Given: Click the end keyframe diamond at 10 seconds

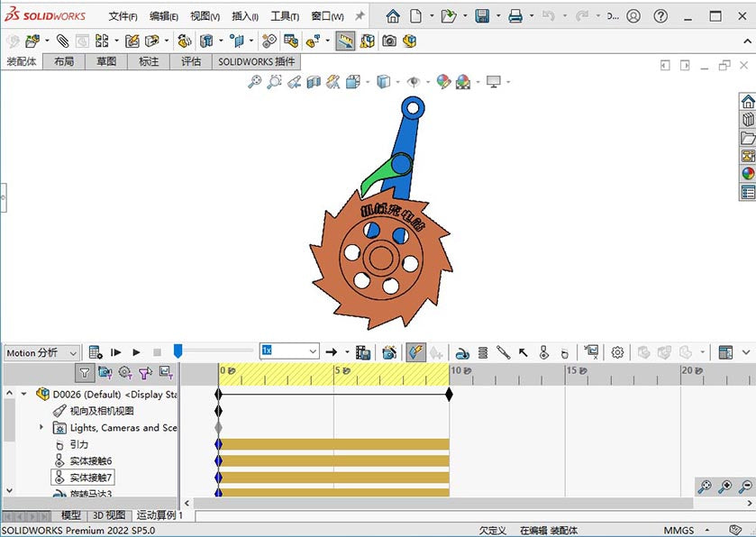Looking at the screenshot, I should tap(450, 395).
